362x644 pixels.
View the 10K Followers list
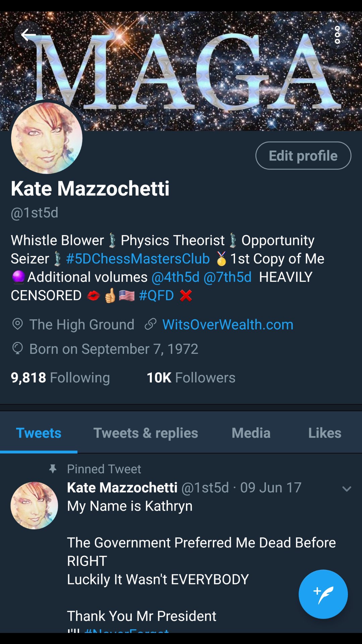[191, 378]
